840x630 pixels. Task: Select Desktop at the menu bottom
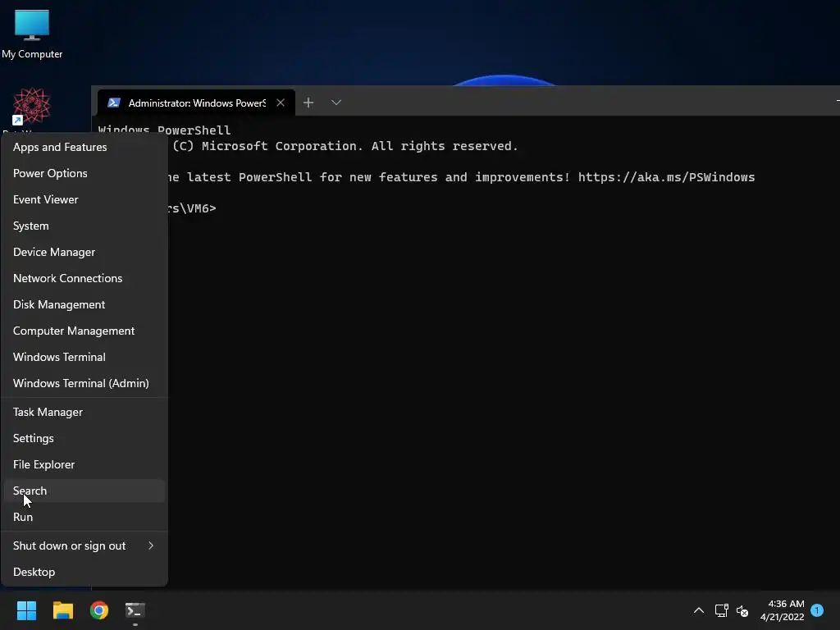pyautogui.click(x=84, y=572)
